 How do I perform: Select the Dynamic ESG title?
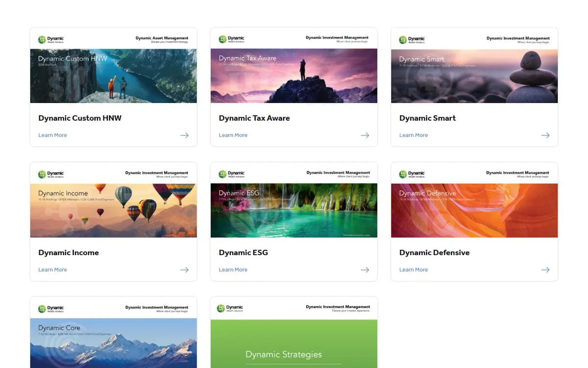[x=243, y=253]
